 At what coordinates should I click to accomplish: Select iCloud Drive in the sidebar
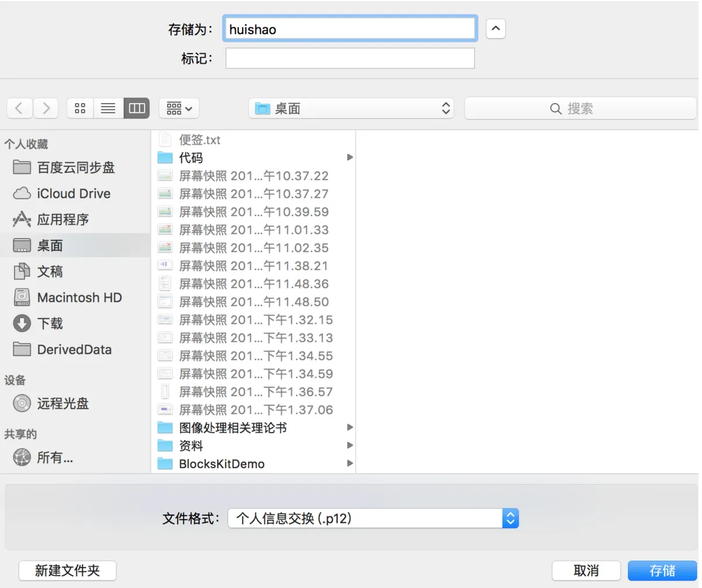(75, 193)
